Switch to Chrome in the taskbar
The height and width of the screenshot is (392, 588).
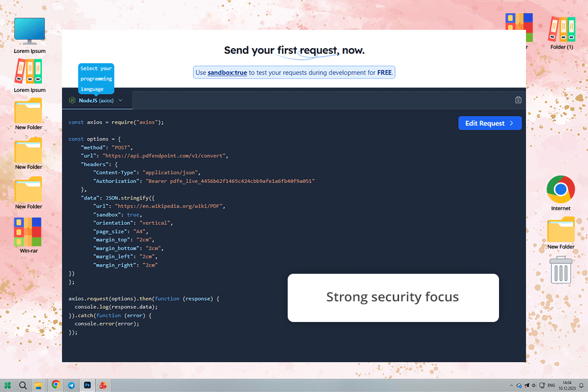coord(56,385)
